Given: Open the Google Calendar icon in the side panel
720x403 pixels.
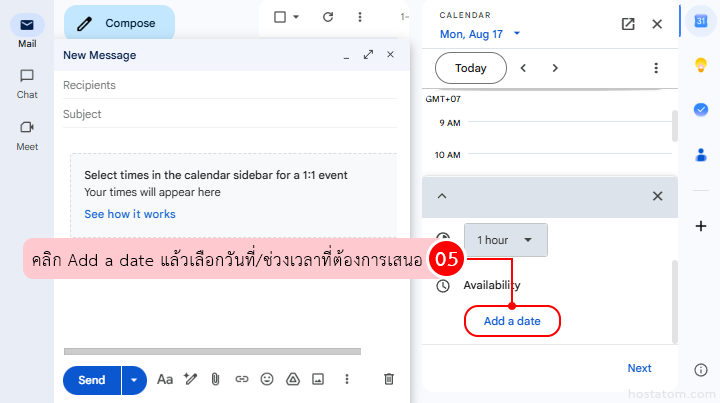Looking at the screenshot, I should [701, 21].
